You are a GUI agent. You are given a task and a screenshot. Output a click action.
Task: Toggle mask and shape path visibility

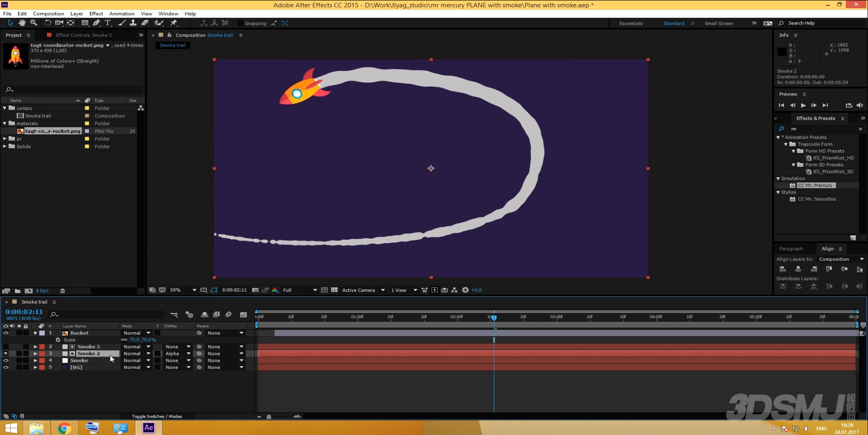coord(214,290)
